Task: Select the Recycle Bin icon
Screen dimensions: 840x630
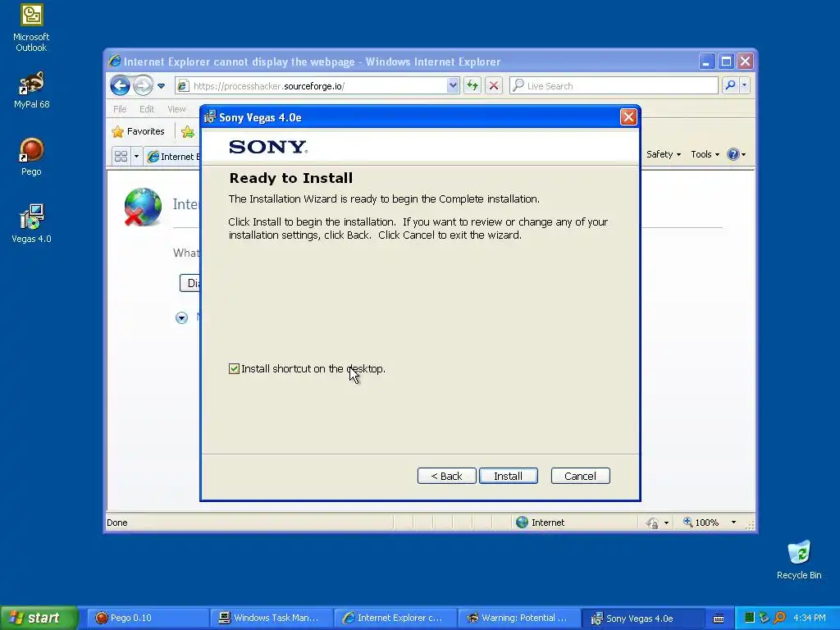Action: click(799, 559)
